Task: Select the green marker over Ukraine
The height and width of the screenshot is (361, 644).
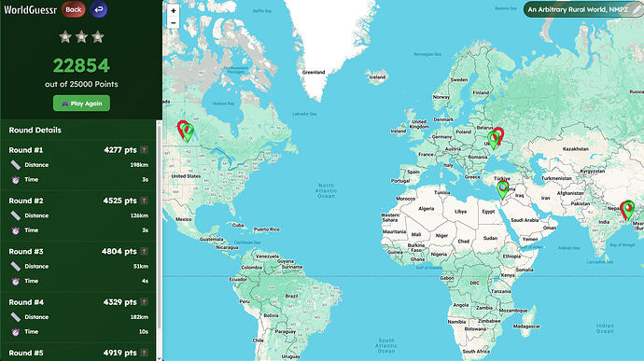Action: [x=494, y=140]
